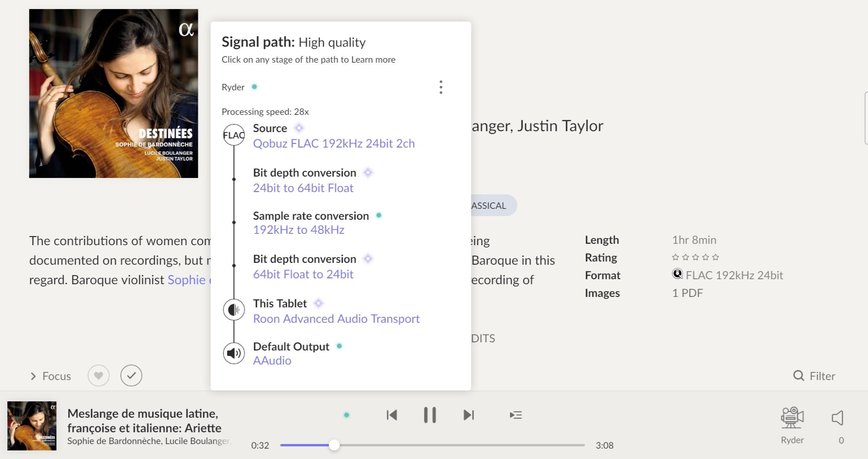This screenshot has height=459, width=868.
Task: Open 64bit Float to 24bit stage
Action: (x=303, y=274)
